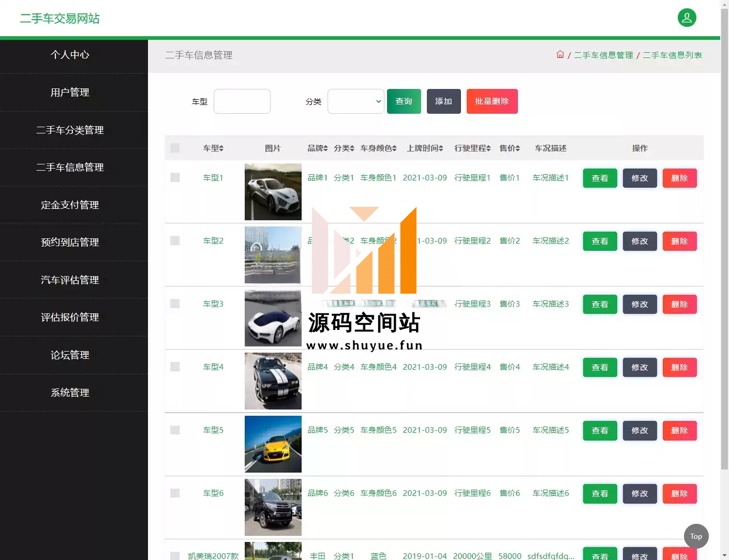Click 修改 for row 车型2
Viewport: 729px width, 560px height.
click(x=640, y=241)
